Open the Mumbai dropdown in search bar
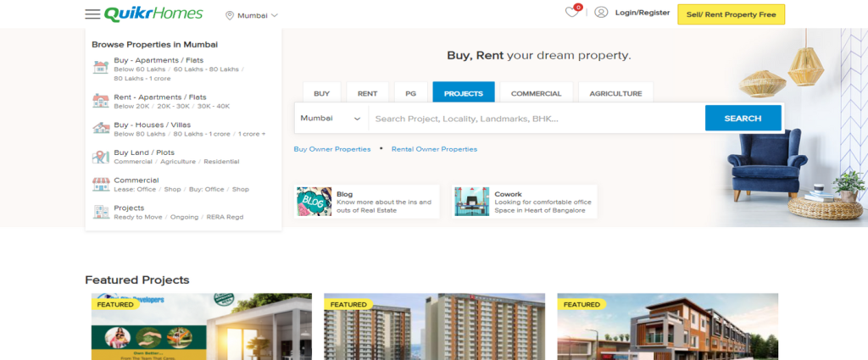 coord(331,119)
